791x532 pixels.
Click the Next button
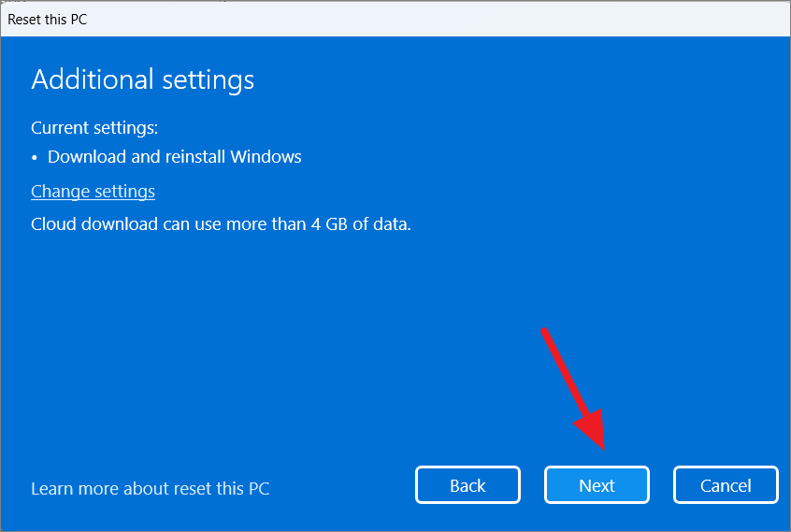tap(597, 485)
